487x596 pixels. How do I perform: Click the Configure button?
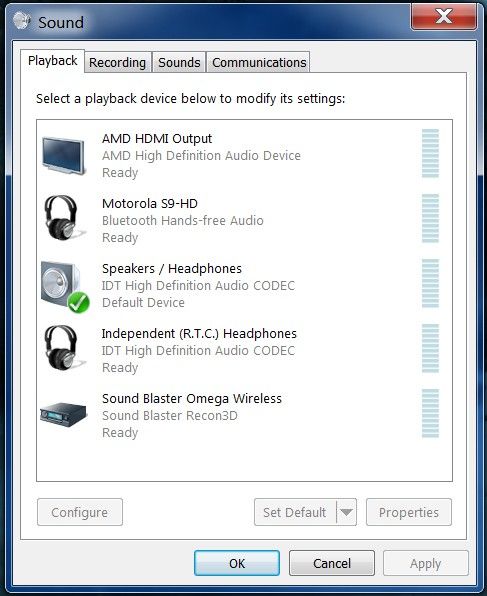tap(80, 512)
